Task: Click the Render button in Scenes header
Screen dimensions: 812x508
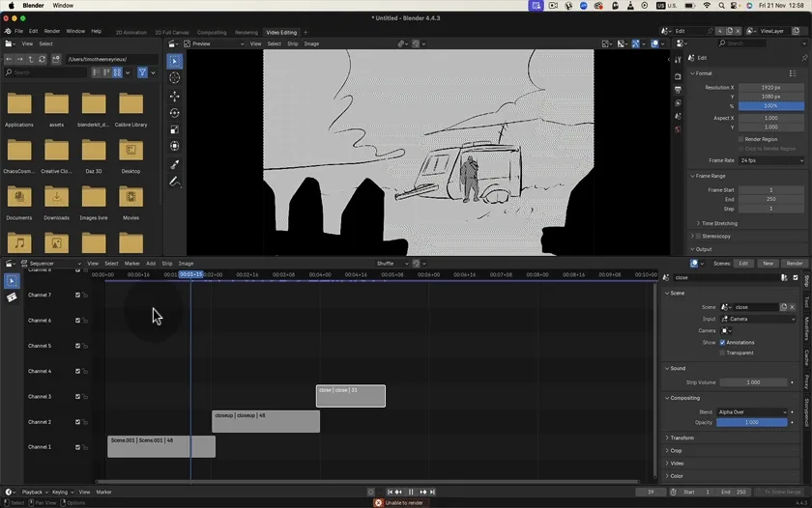Action: pos(795,264)
